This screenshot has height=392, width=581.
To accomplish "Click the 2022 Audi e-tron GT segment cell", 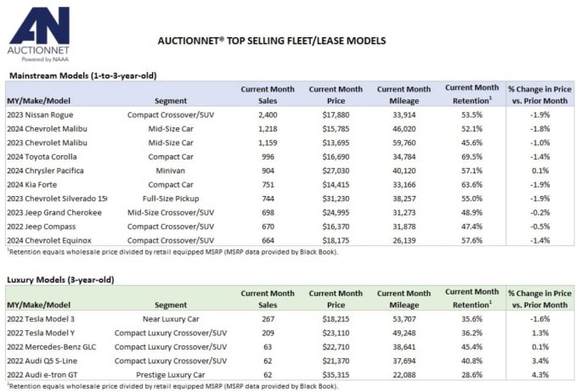I will 171,374.
